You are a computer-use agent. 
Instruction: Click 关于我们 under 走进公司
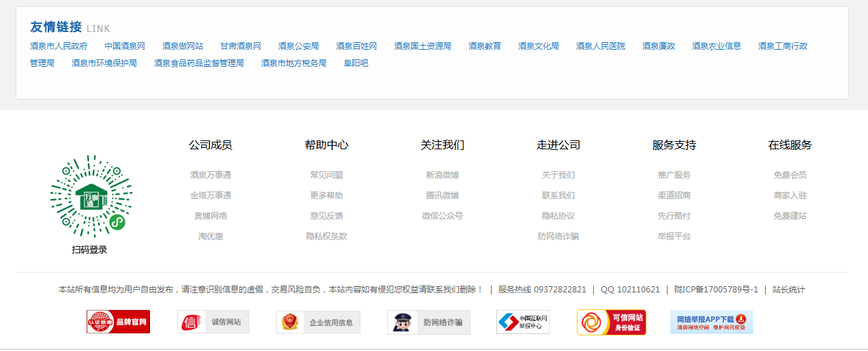(558, 175)
